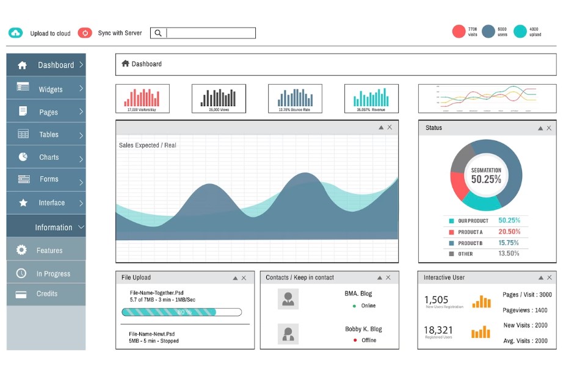Viewport: 588px width, 372px height.
Task: Collapse the File Upload panel
Action: pyautogui.click(x=235, y=278)
